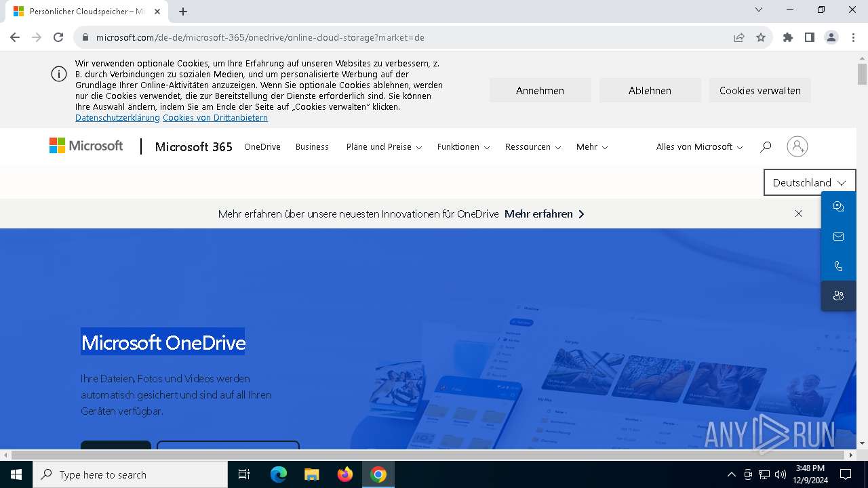Screen dimensions: 868x488
Task: Select the Persönlicher Cloudspeicher browser tab
Action: (87, 12)
